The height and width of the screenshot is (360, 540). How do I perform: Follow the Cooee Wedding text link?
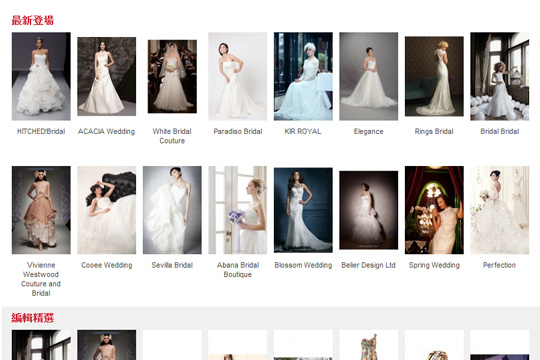coord(107,265)
